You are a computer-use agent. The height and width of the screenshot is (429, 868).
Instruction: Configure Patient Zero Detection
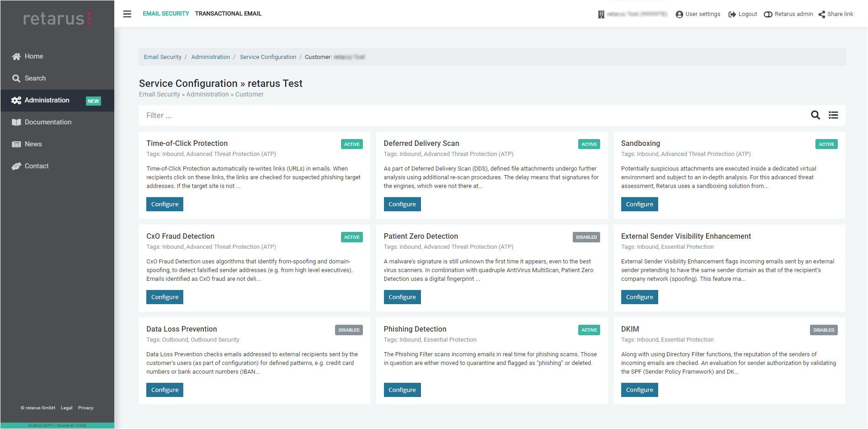[402, 297]
